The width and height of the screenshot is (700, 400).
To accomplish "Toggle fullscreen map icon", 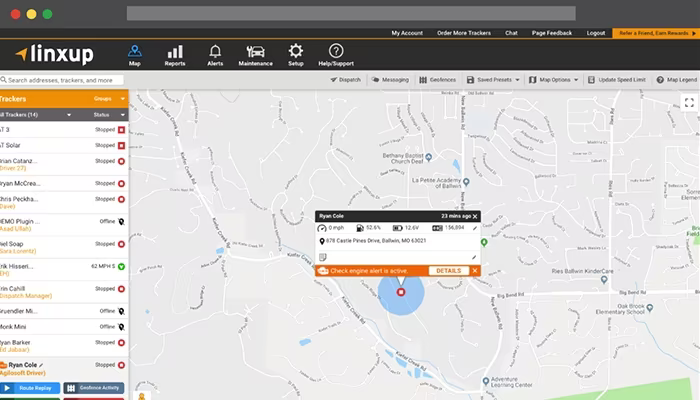I will coord(689,103).
